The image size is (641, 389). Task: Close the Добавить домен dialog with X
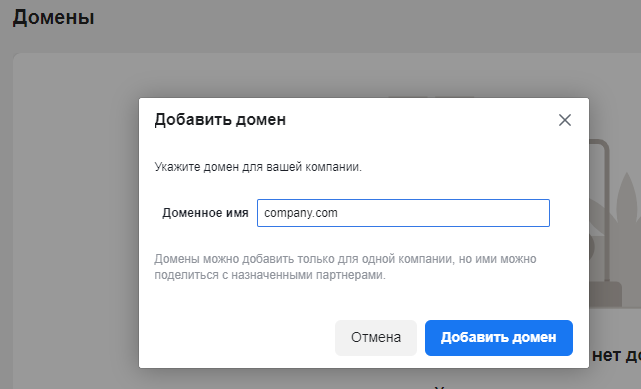coord(565,120)
